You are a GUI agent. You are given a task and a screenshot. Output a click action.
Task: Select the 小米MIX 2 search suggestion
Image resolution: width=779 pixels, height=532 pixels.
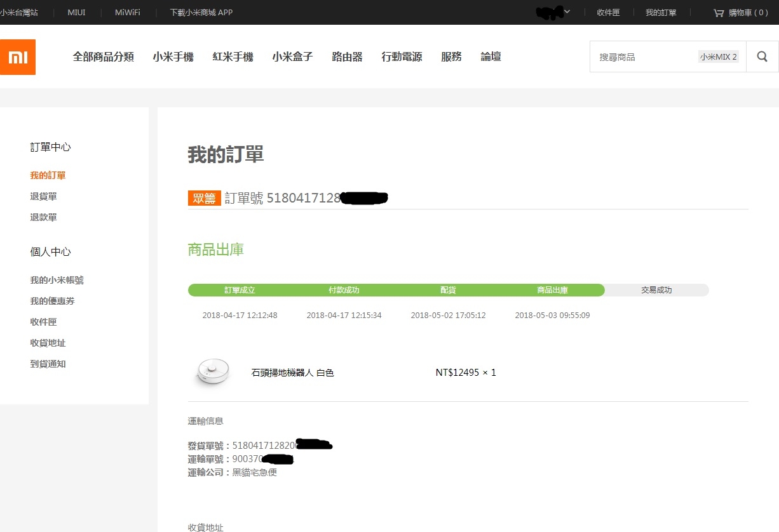tap(719, 57)
